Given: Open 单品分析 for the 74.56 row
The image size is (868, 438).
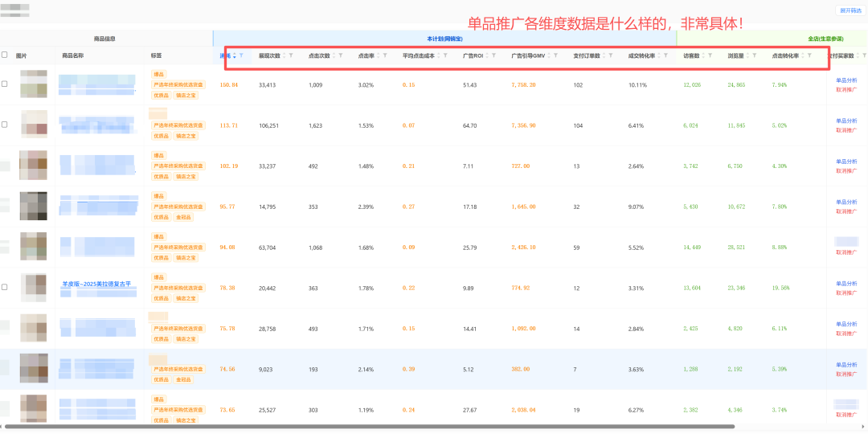Looking at the screenshot, I should (x=846, y=364).
